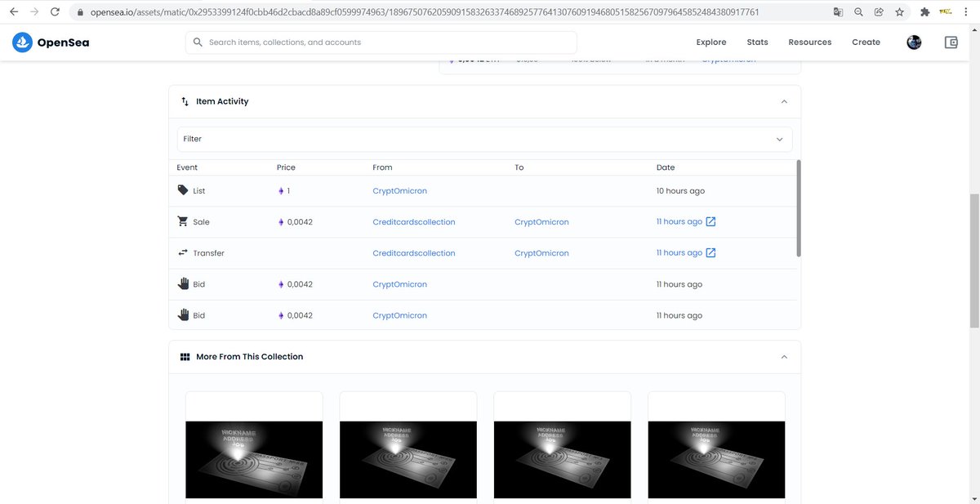Go back with browser back arrow
Image resolution: width=980 pixels, height=504 pixels.
pyautogui.click(x=14, y=12)
